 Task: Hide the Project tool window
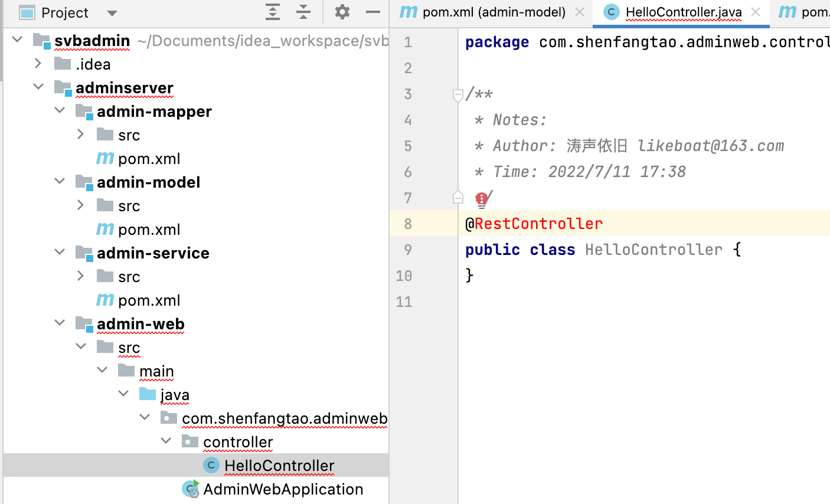click(x=373, y=12)
